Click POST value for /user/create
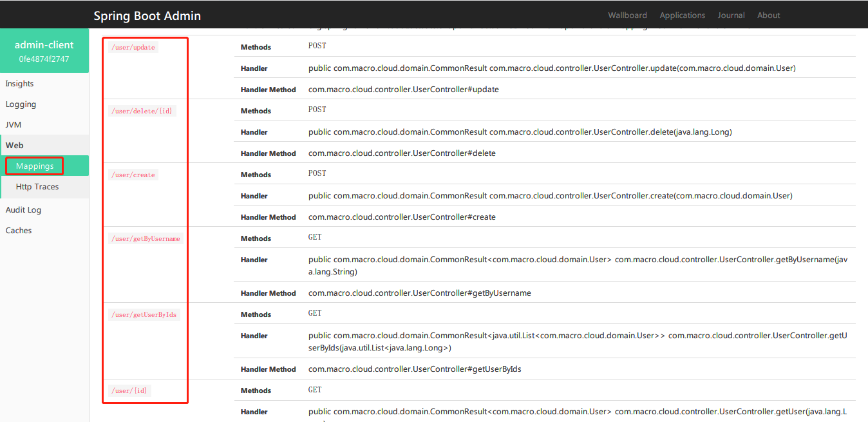868x422 pixels. pos(317,174)
